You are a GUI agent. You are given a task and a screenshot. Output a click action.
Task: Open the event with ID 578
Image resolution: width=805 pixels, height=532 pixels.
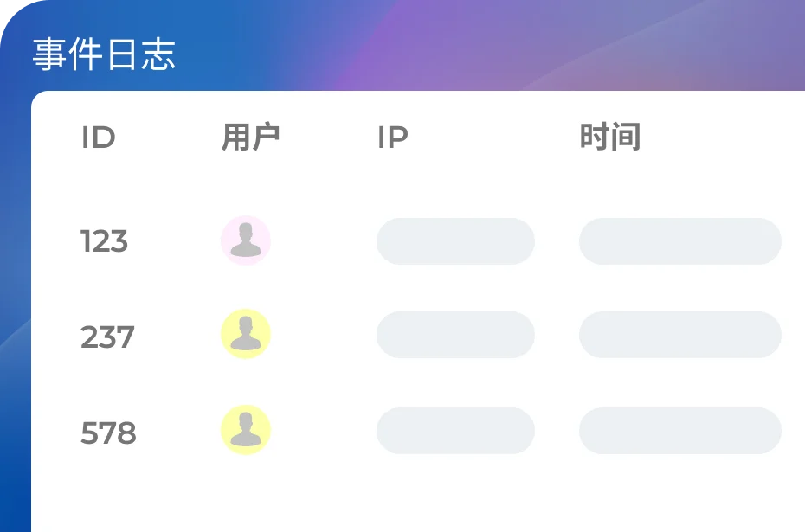coord(108,433)
